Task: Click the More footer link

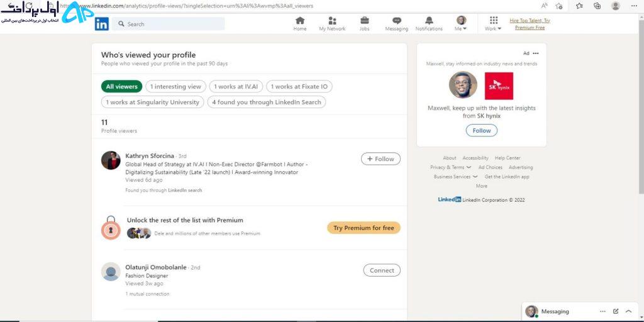Action: pos(481,186)
